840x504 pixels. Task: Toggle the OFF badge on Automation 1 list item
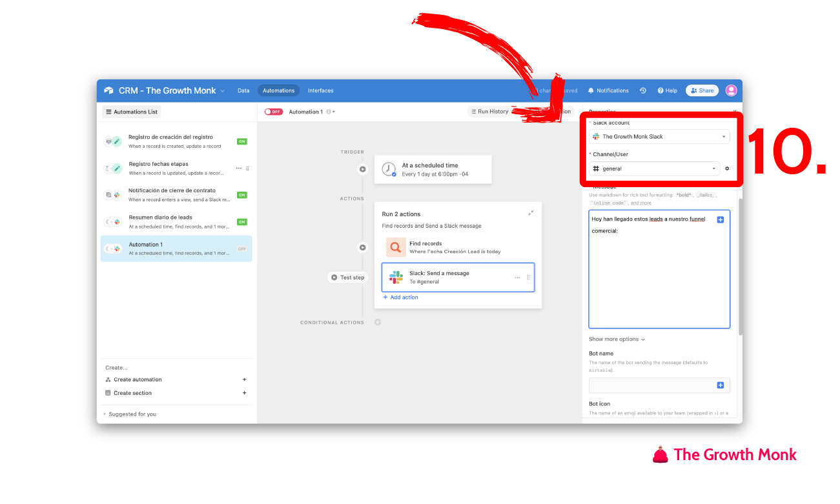tap(241, 248)
